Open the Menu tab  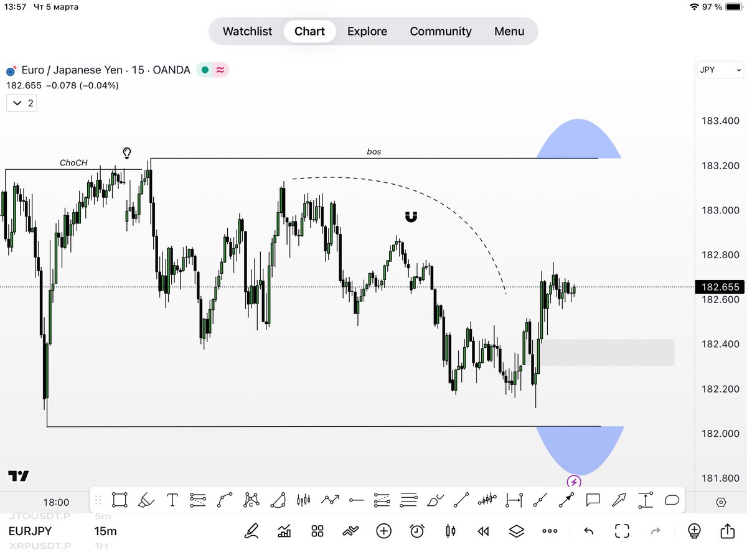509,31
